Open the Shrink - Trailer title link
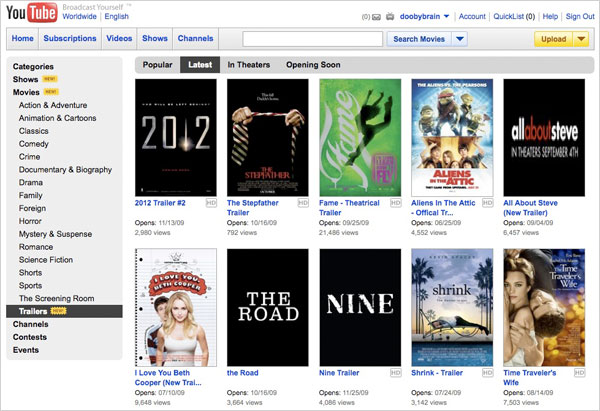The image size is (600, 411). tap(437, 373)
